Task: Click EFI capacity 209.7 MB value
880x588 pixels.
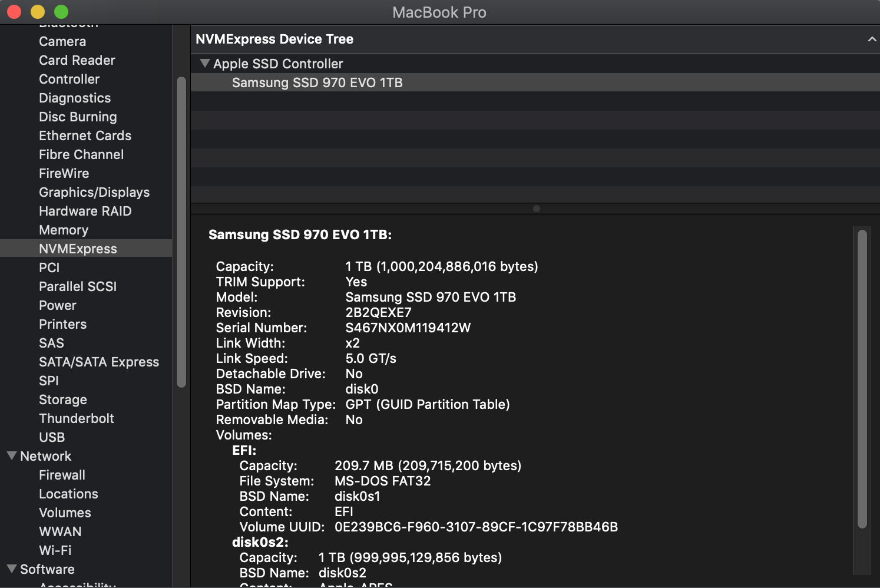Action: click(x=428, y=465)
